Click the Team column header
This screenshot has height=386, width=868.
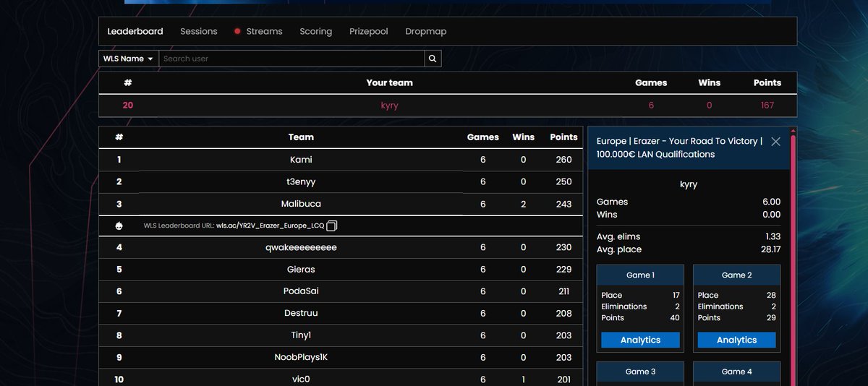click(301, 137)
